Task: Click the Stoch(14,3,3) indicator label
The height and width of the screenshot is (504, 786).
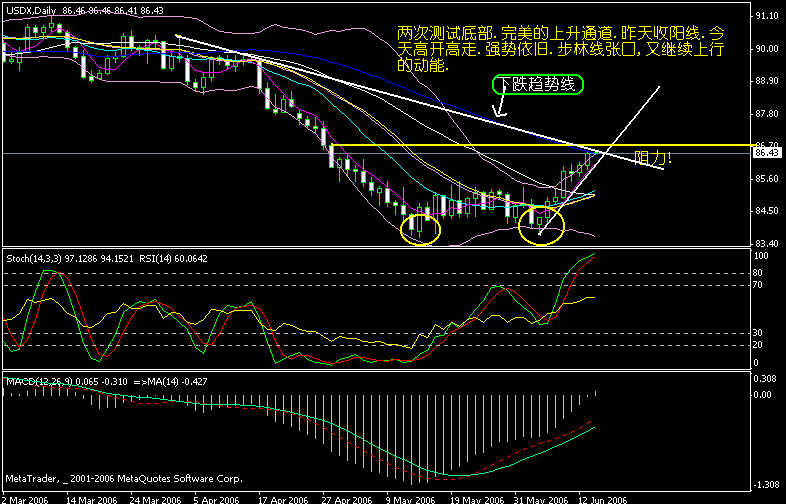Action: pyautogui.click(x=32, y=259)
